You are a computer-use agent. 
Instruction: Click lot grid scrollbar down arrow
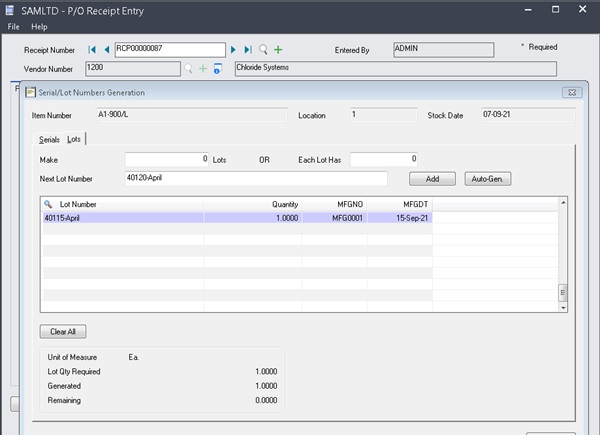563,308
